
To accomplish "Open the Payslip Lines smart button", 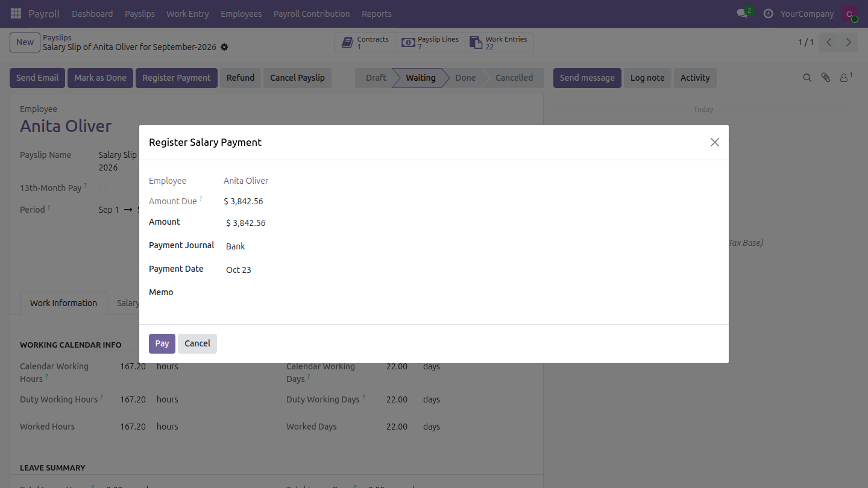I will [431, 42].
